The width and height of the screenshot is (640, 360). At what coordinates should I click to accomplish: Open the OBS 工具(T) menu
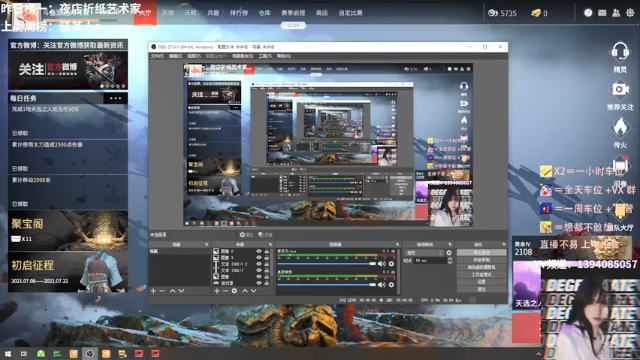point(265,56)
